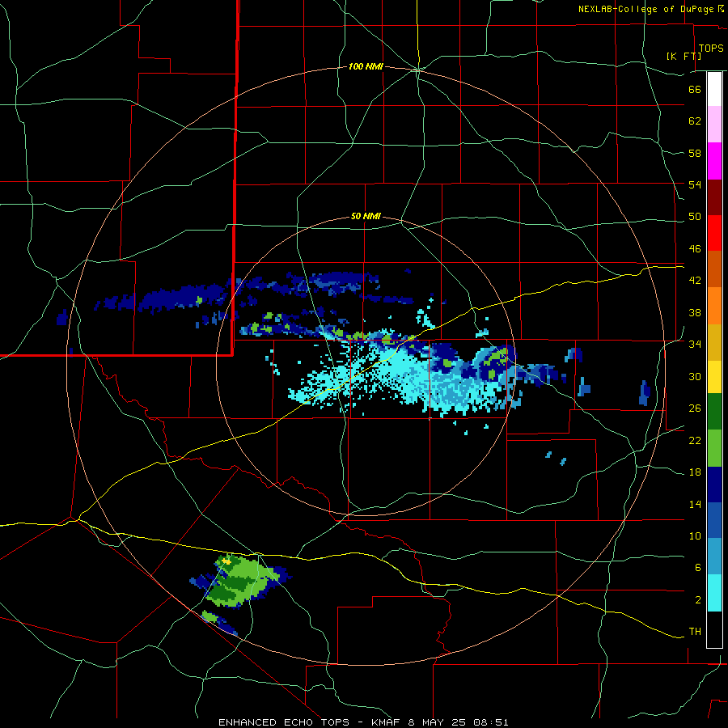Click the "ENHANCED ECHO TOPS" caption text
Viewport: 728px width, 728px height.
(x=284, y=722)
